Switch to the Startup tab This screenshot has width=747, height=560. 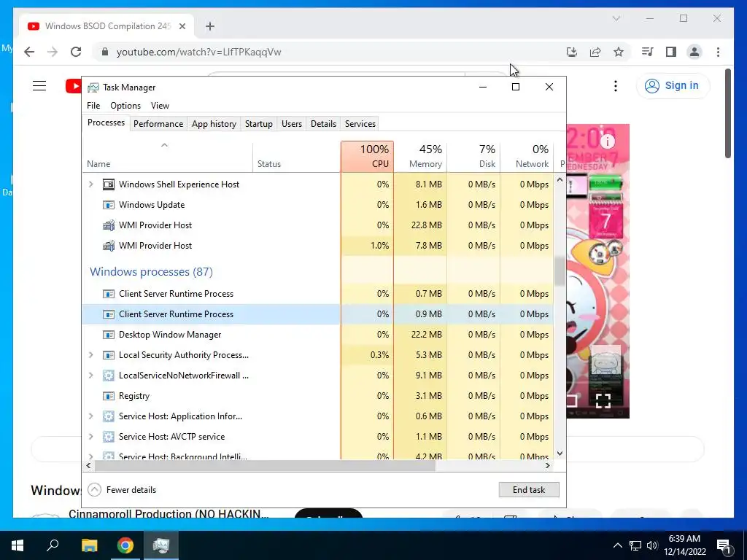pyautogui.click(x=259, y=124)
